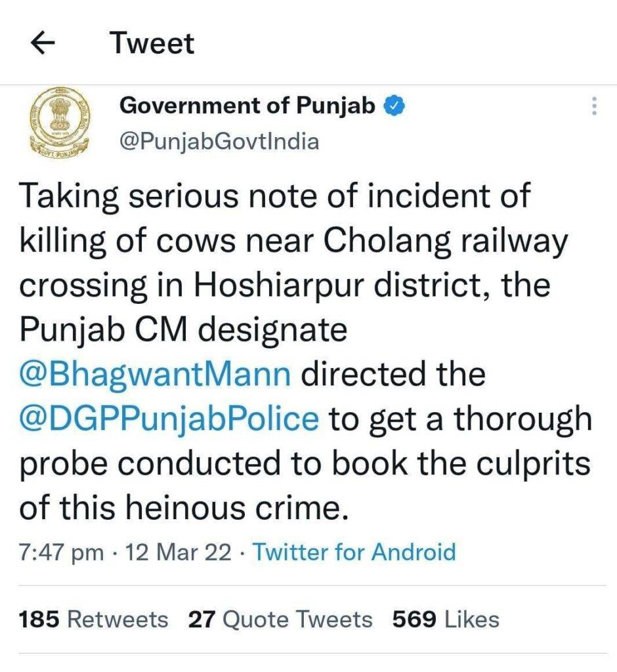
Task: Go back using the left arrow
Action: click(x=43, y=43)
